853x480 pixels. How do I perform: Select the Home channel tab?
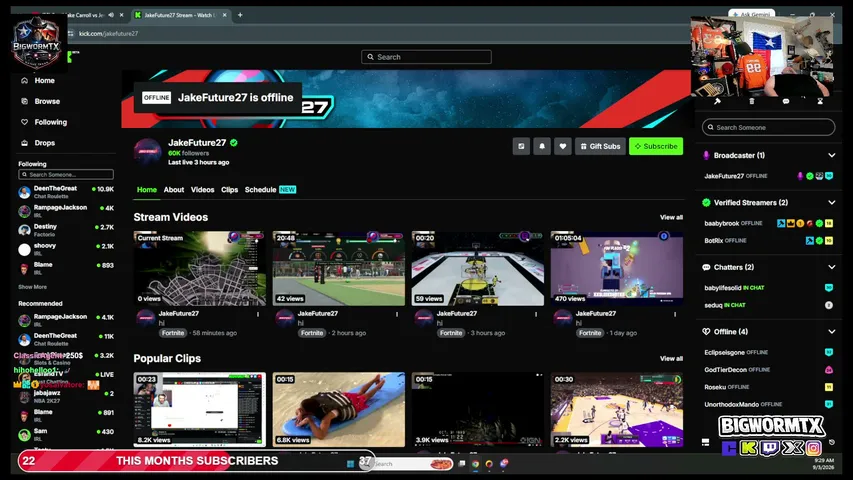click(146, 190)
